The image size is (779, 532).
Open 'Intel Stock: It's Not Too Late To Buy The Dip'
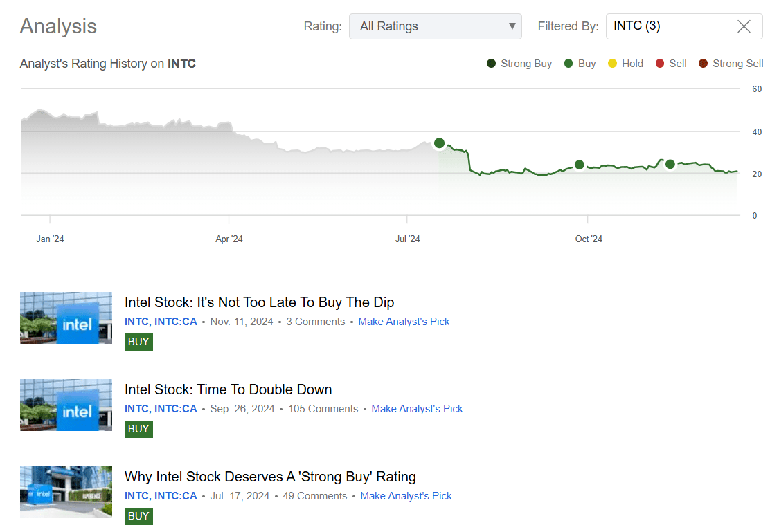click(259, 302)
